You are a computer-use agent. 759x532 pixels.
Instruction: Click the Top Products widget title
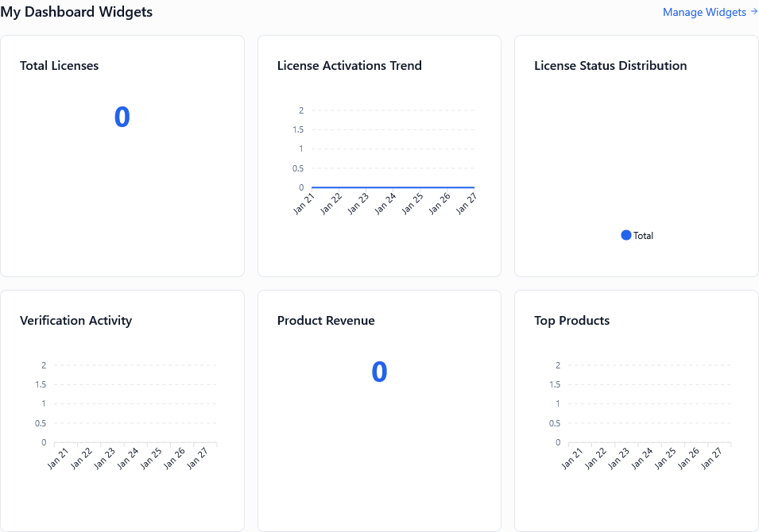571,321
